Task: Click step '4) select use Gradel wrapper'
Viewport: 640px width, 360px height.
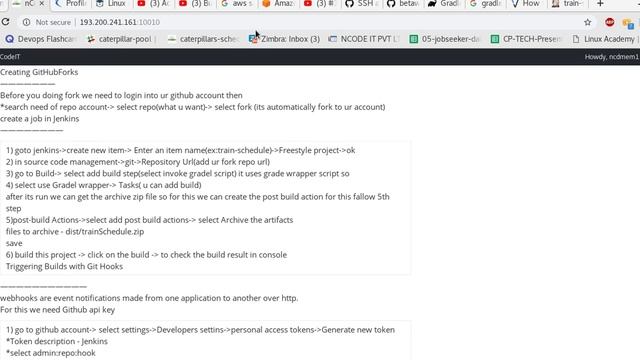Action: (104, 185)
